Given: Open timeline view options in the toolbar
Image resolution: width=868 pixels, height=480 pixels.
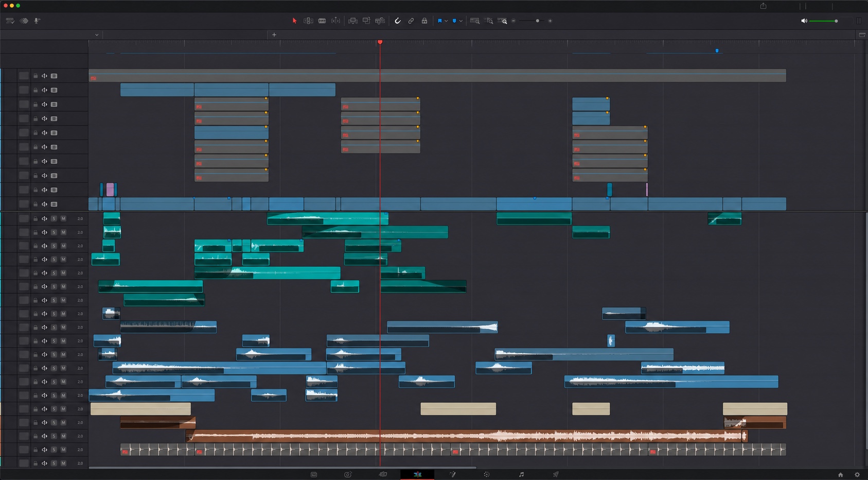Looking at the screenshot, I should pyautogui.click(x=10, y=21).
